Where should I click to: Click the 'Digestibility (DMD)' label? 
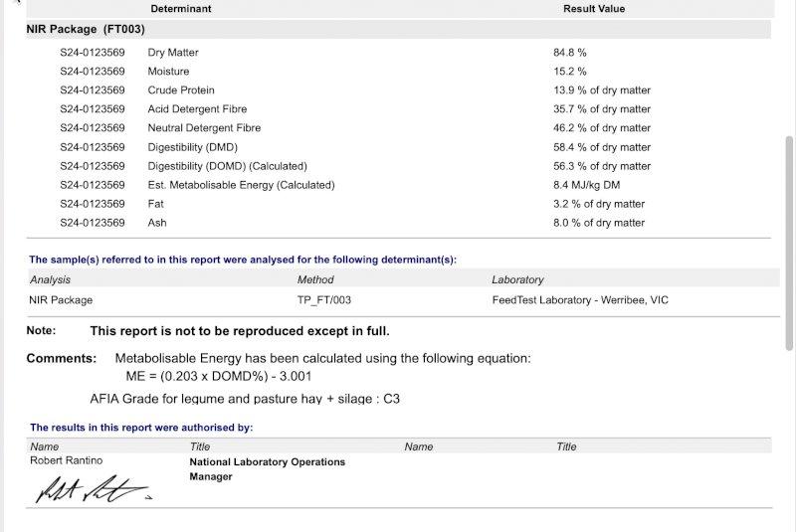[192, 147]
